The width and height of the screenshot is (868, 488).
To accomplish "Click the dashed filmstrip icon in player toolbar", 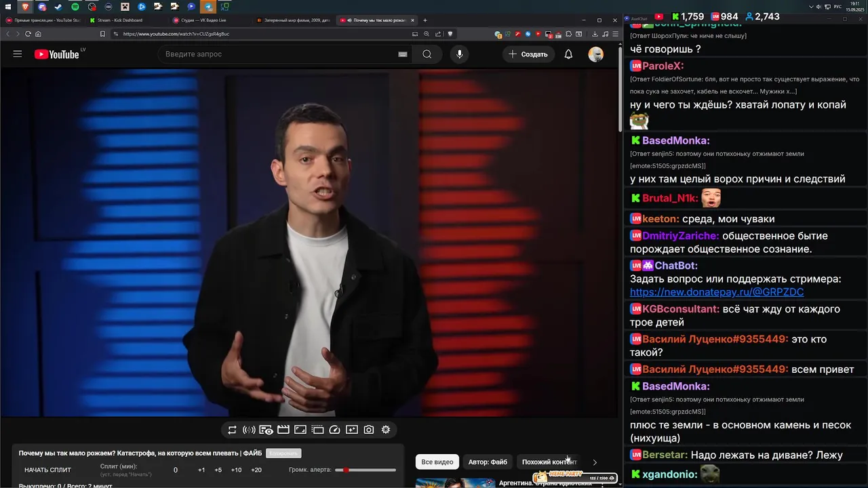I will point(317,430).
